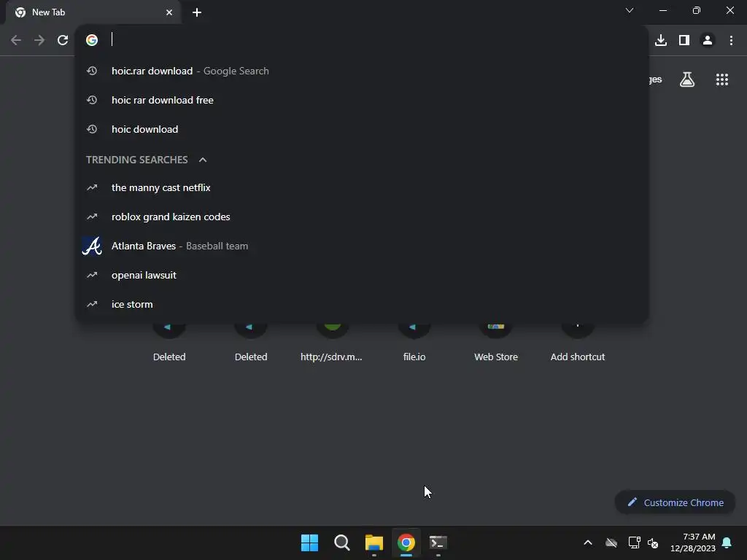Collapse the Trending Searches section

(203, 160)
